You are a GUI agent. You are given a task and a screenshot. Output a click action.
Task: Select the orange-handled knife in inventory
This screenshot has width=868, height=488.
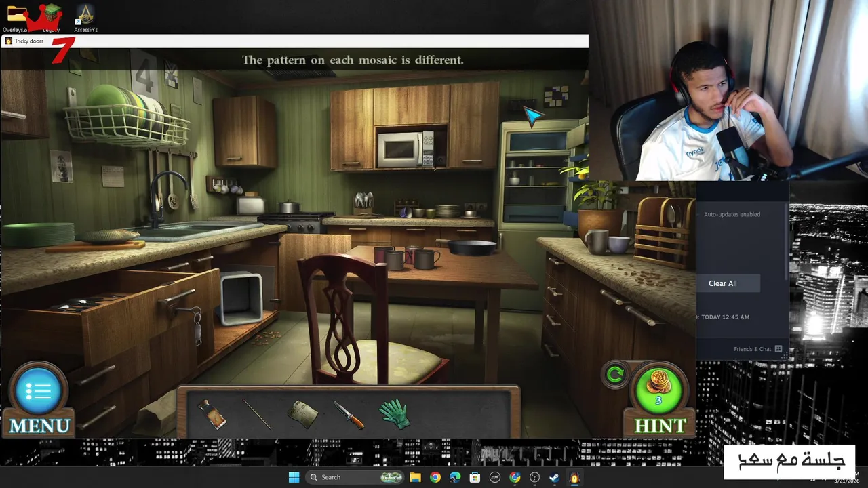(349, 415)
